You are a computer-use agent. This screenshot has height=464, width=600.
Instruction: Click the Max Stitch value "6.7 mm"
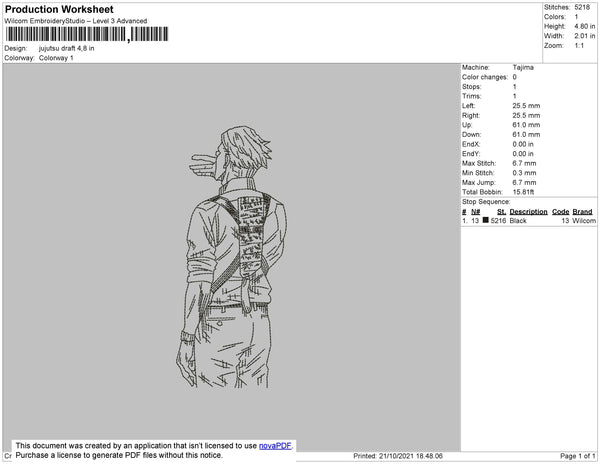pyautogui.click(x=524, y=163)
